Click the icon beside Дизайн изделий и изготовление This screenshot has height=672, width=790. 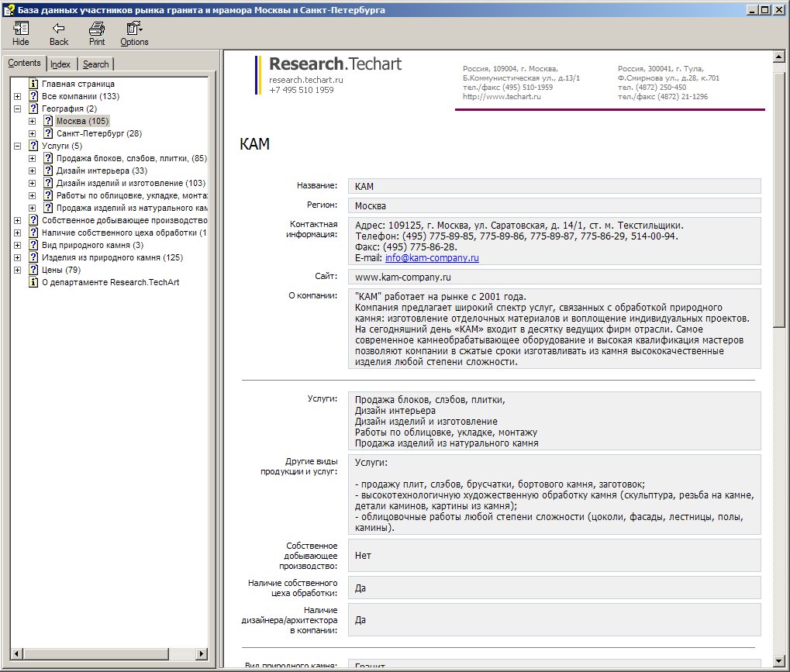(x=48, y=183)
